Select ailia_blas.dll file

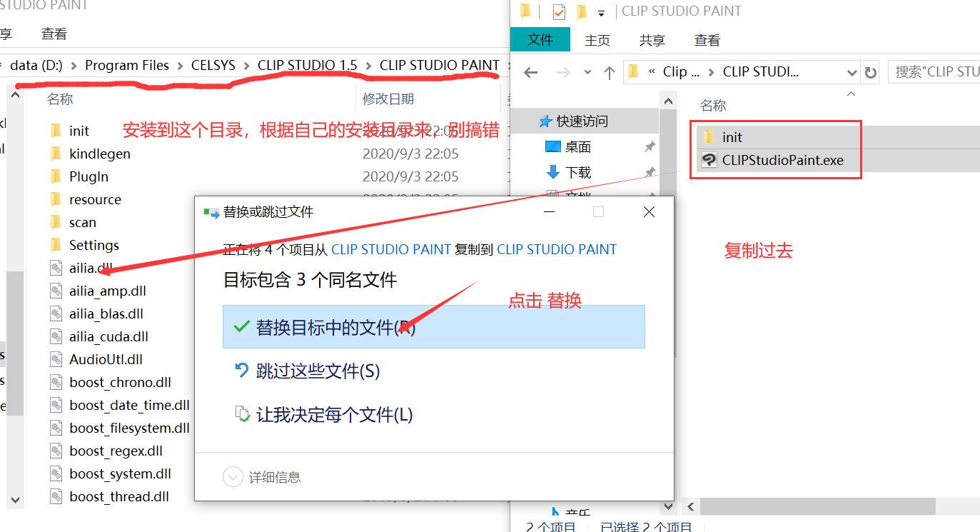(x=106, y=313)
